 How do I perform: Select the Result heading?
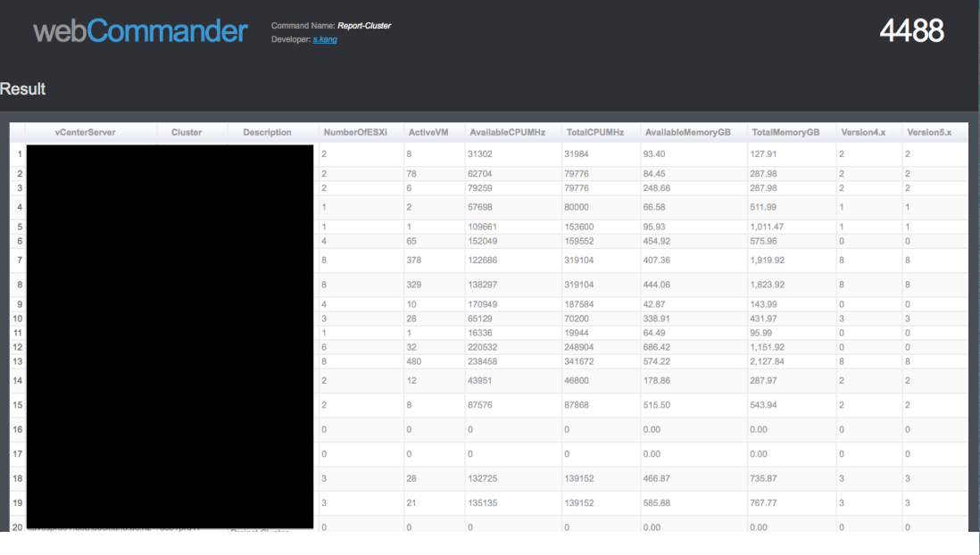[x=23, y=88]
